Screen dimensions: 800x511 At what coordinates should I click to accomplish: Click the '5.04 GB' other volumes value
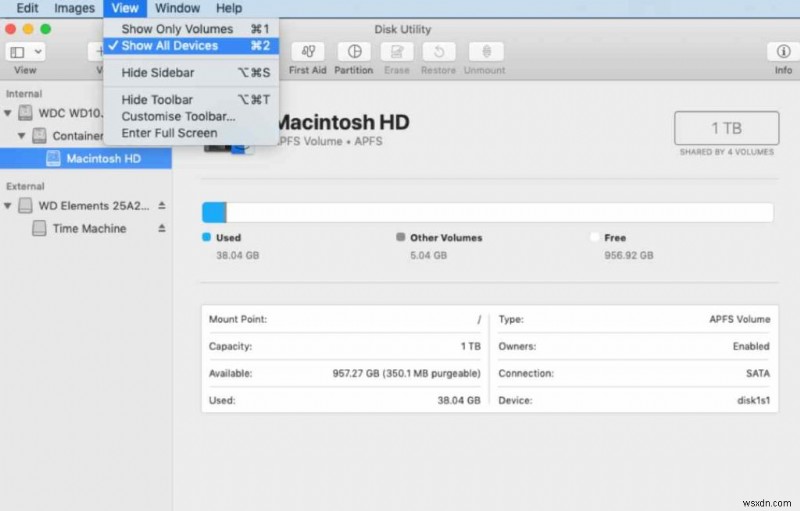[x=429, y=255]
